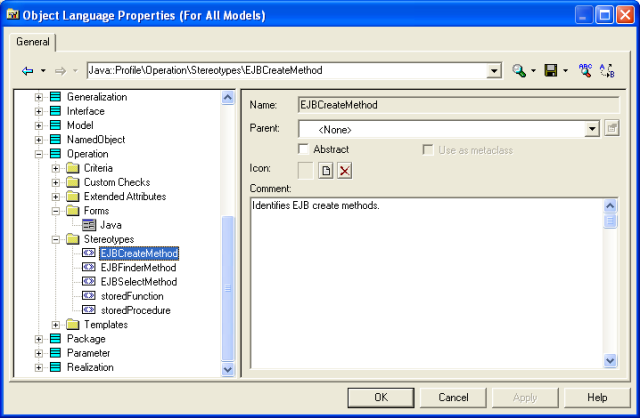This screenshot has width=640, height=418.
Task: Expand the Parameter node
Action: click(x=38, y=354)
